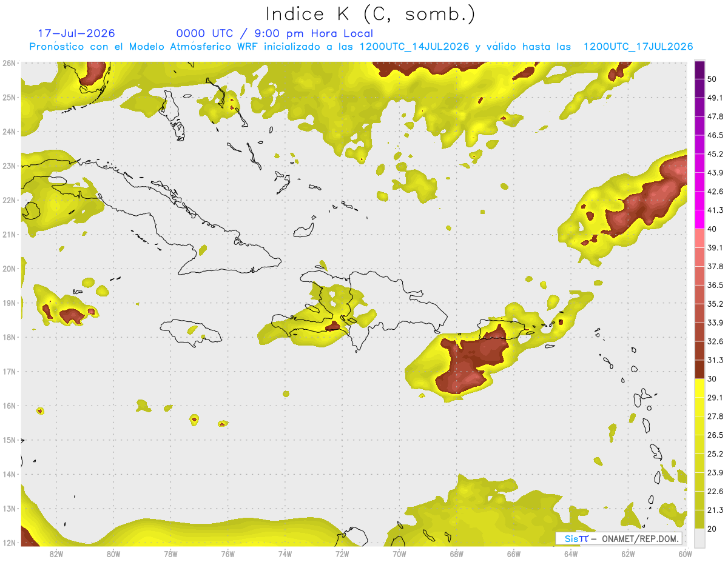Click the colorbar value 49.1
The image size is (728, 562).
click(x=715, y=98)
